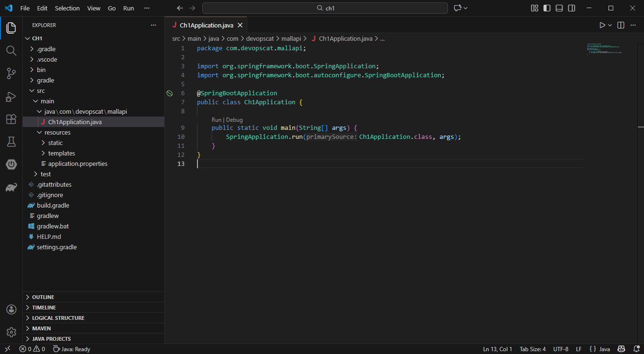Open the Gradle elephant view
The height and width of the screenshot is (354, 644).
11,188
